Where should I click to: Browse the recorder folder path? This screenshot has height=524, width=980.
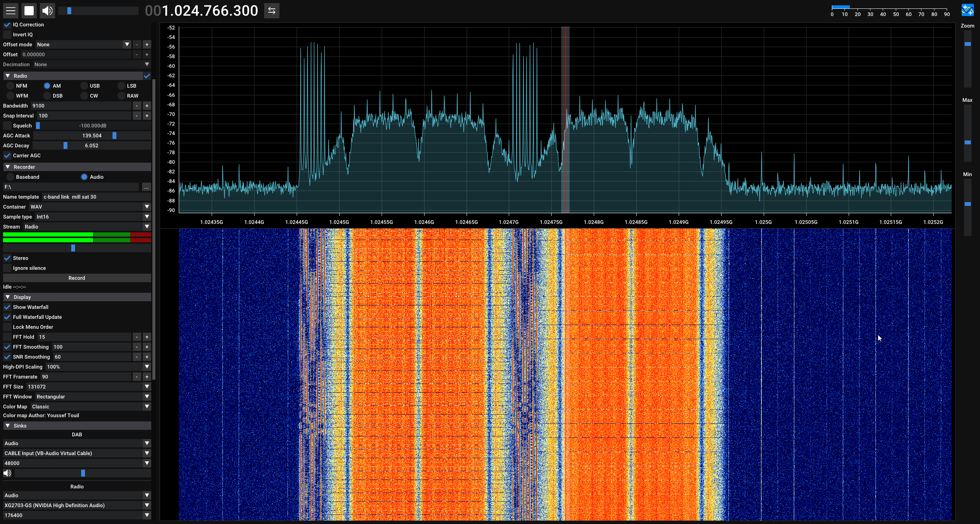(x=146, y=187)
